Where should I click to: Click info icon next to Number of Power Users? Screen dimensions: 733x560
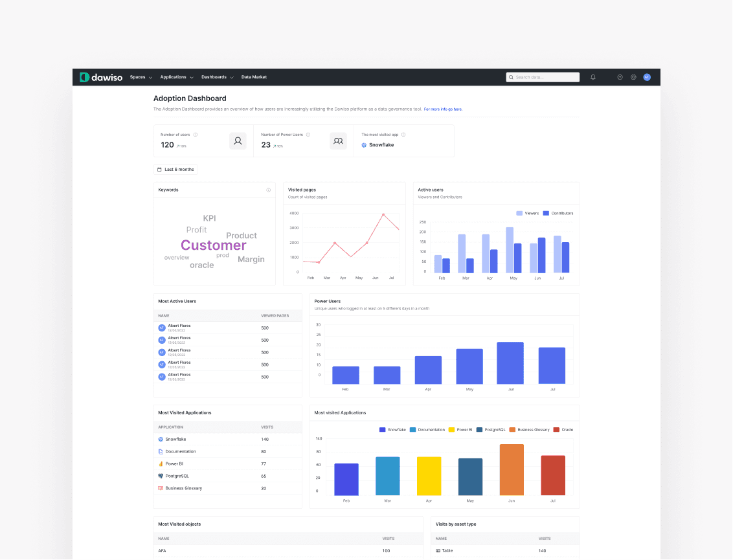coord(308,135)
